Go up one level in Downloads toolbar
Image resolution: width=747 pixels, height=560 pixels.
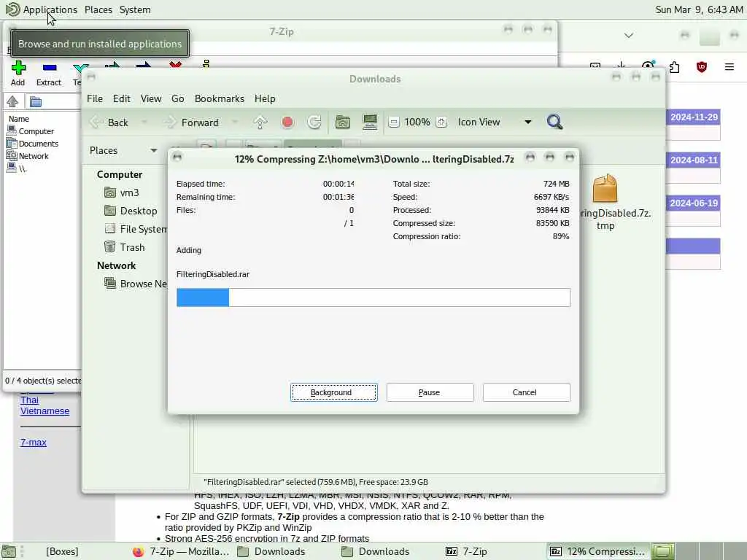pyautogui.click(x=260, y=122)
